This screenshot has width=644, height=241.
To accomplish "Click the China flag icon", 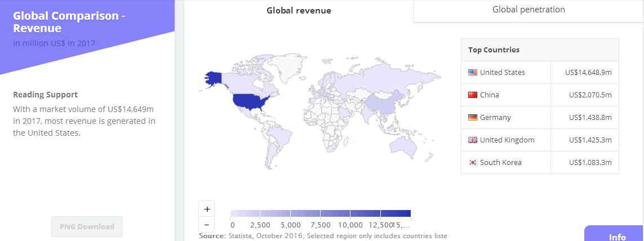I will pyautogui.click(x=472, y=95).
